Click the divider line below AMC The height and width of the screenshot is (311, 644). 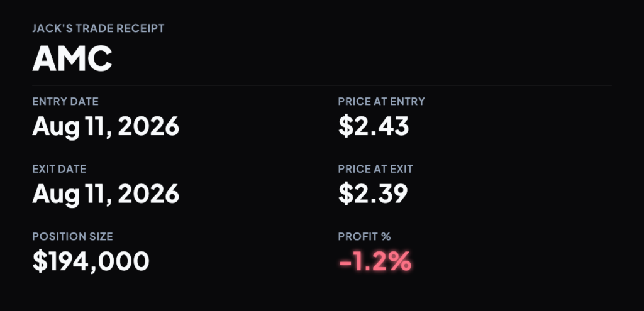(x=321, y=85)
